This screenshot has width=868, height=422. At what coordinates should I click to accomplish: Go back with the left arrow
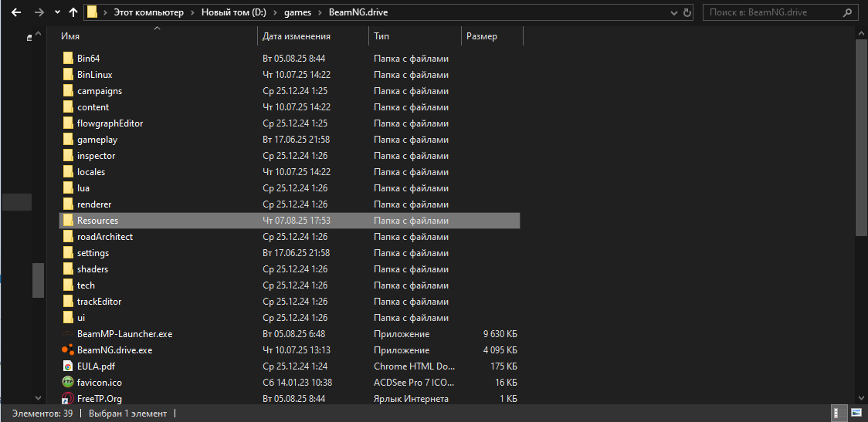coord(16,12)
